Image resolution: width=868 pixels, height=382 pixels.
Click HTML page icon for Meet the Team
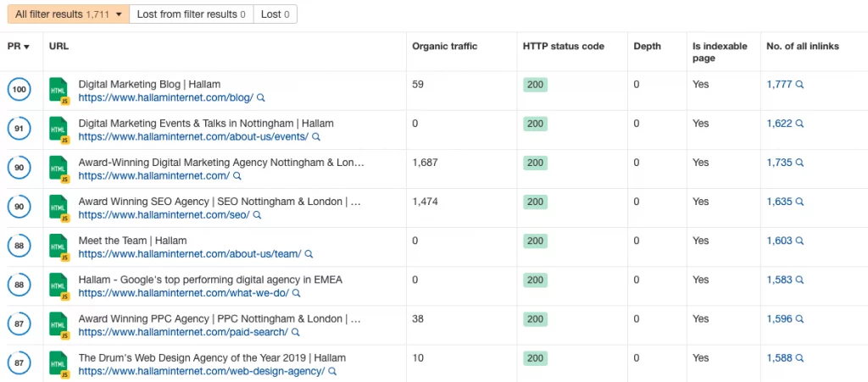click(58, 247)
